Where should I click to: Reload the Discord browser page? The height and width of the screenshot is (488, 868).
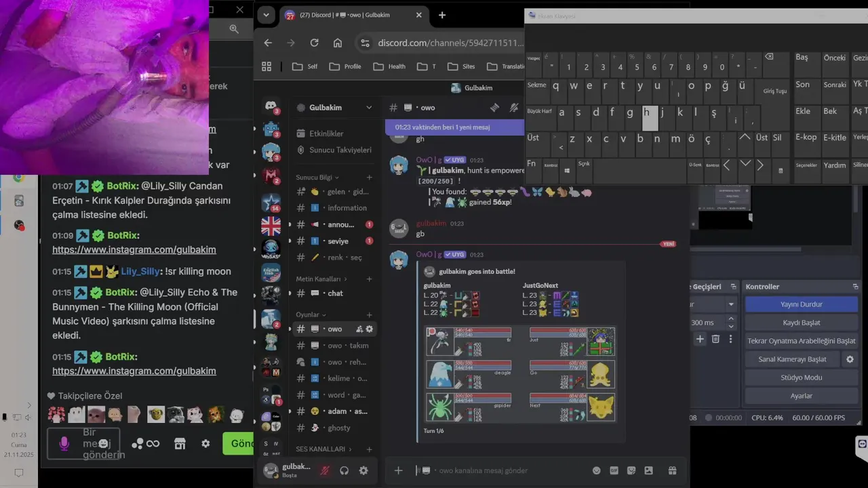[x=314, y=43]
